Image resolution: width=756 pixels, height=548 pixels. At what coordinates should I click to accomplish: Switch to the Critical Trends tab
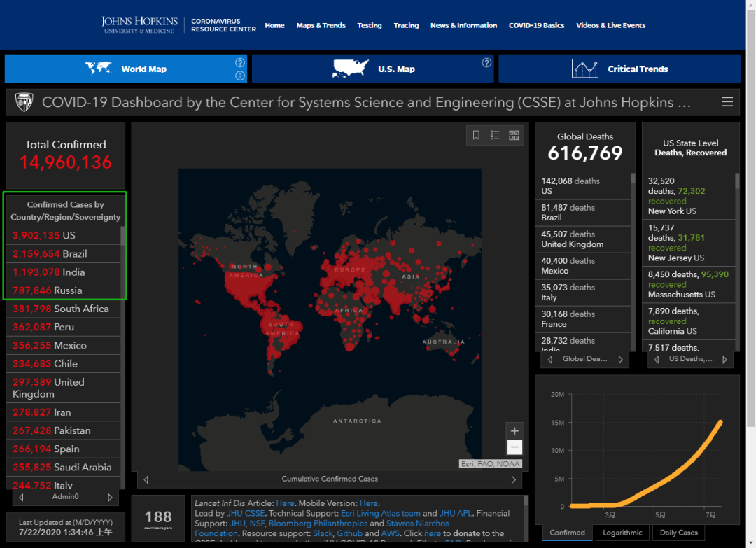(619, 69)
